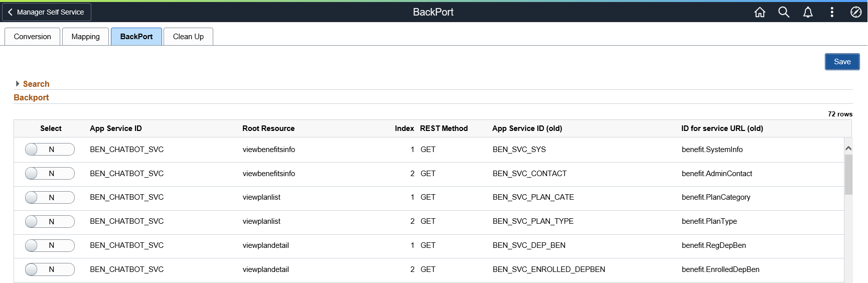Click the global Search magnifier icon
The image size is (868, 283).
point(784,12)
